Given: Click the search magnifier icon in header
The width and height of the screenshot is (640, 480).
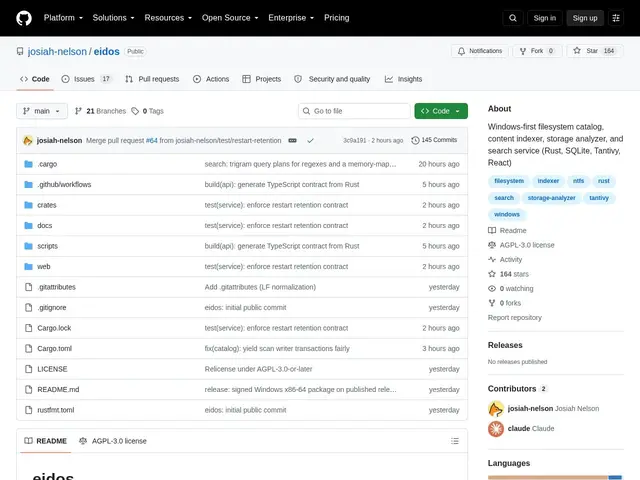Looking at the screenshot, I should [513, 18].
